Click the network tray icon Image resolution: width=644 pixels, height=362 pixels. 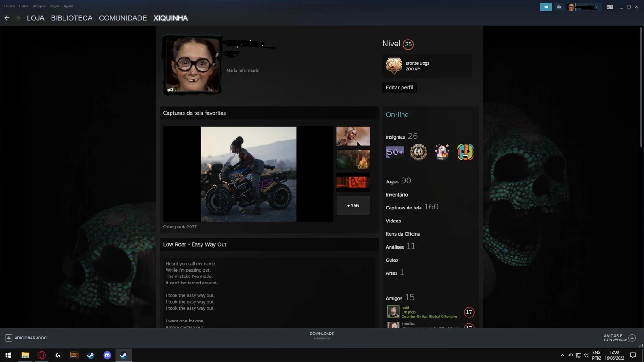(579, 356)
